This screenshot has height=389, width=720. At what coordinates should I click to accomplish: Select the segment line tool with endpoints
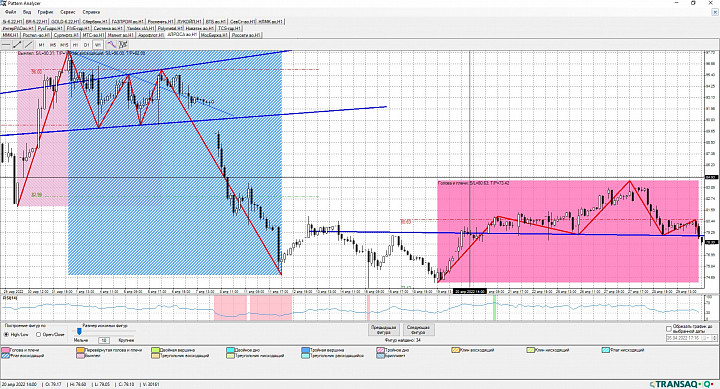pyautogui.click(x=17, y=45)
